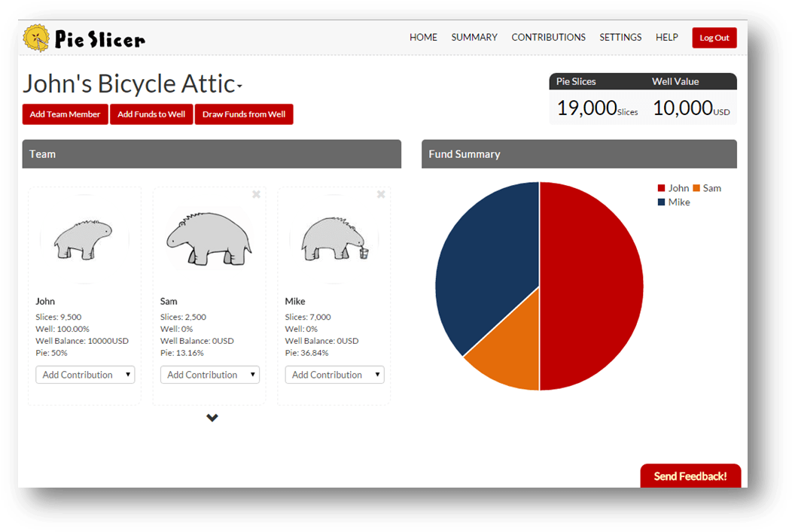
Task: Click the red John pie slice
Action: point(591,286)
